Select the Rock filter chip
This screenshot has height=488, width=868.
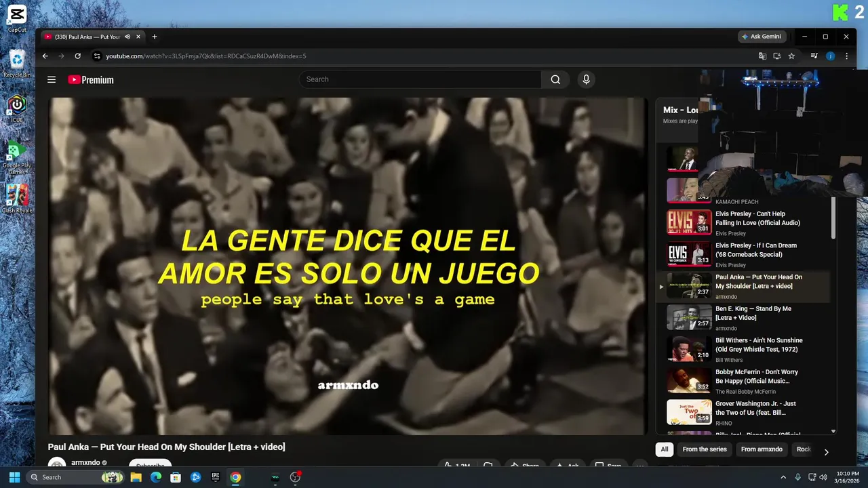coord(804,449)
